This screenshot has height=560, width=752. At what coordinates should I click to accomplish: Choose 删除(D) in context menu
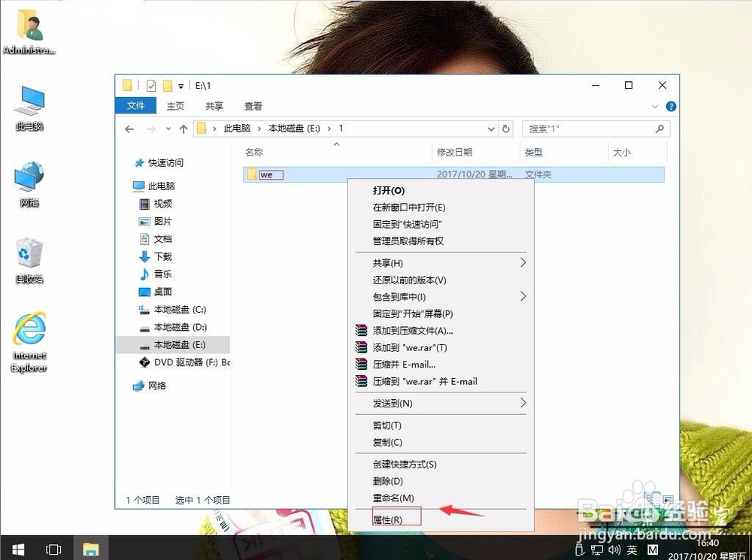tap(441, 481)
